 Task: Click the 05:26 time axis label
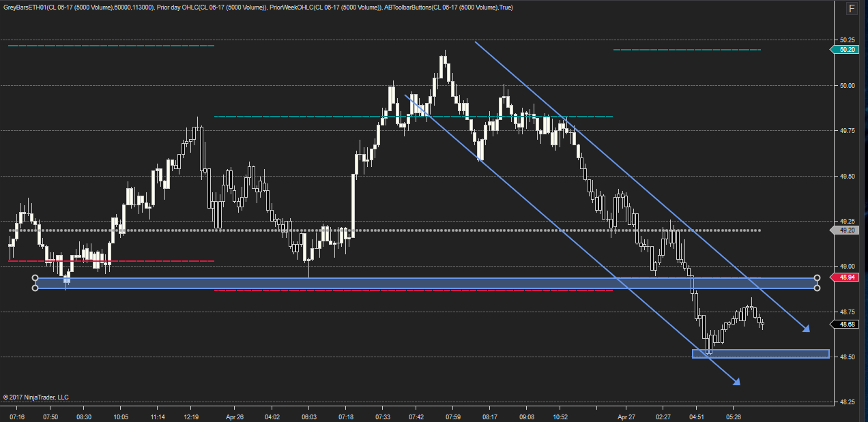(734, 416)
